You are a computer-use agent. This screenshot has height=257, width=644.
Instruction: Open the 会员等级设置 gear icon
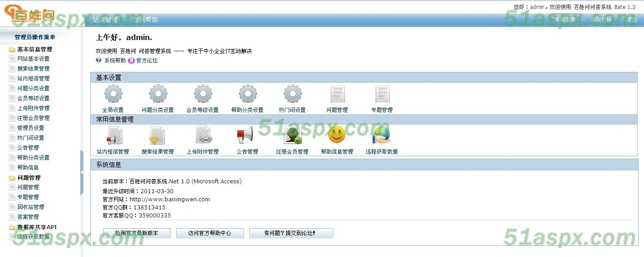pyautogui.click(x=203, y=94)
